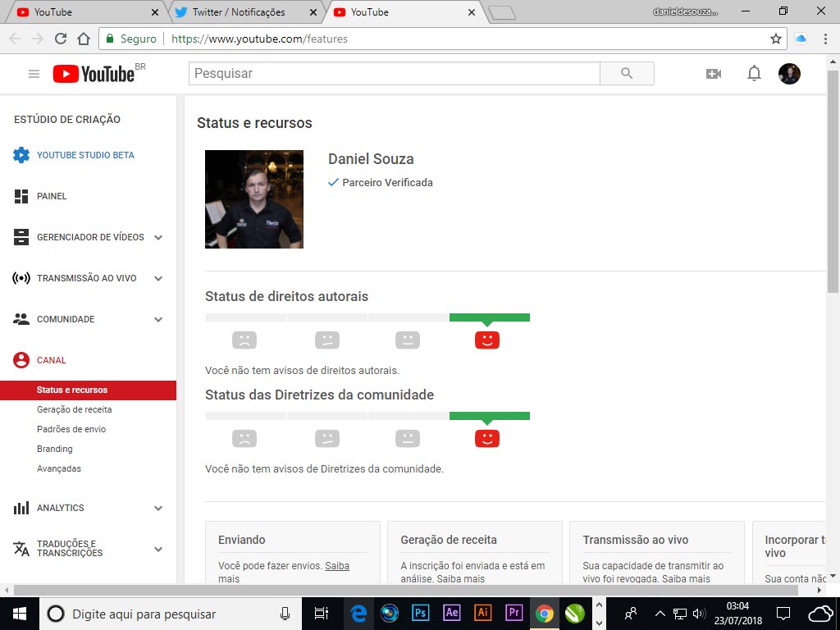Click the search magnifier button
Image resolution: width=840 pixels, height=630 pixels.
click(627, 73)
